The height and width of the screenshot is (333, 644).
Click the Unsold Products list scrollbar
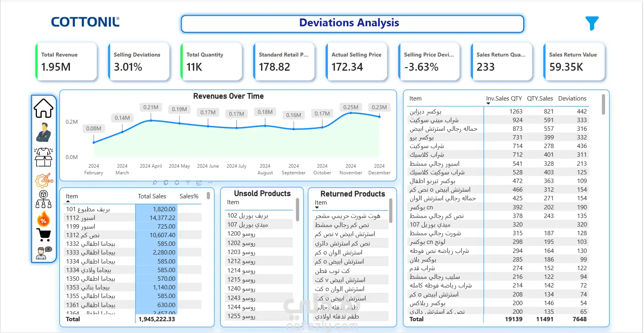point(298,210)
